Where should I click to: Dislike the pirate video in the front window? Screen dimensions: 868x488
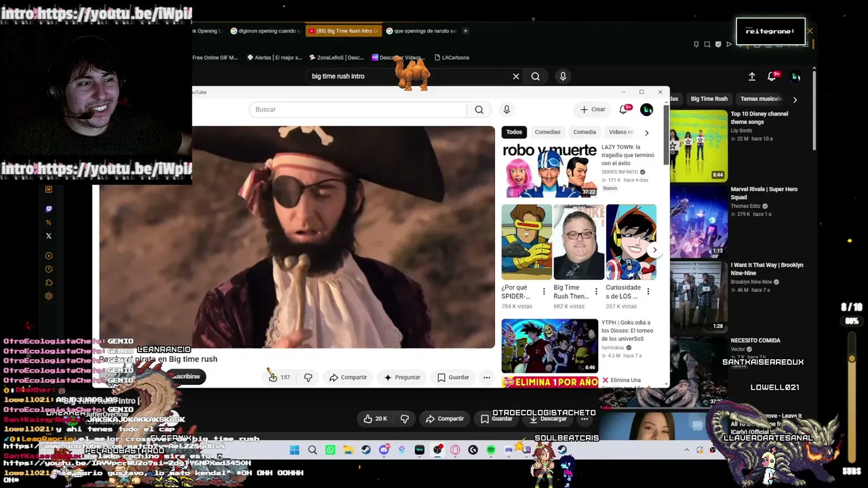click(x=308, y=378)
